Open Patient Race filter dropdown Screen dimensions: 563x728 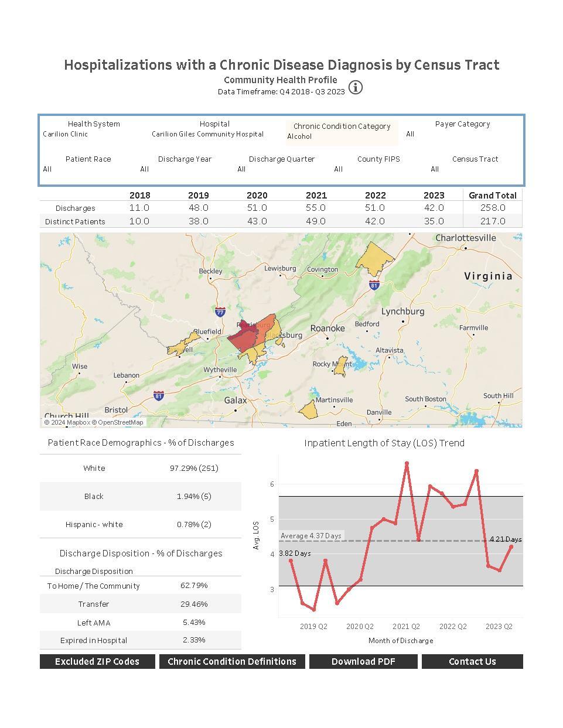tap(88, 169)
